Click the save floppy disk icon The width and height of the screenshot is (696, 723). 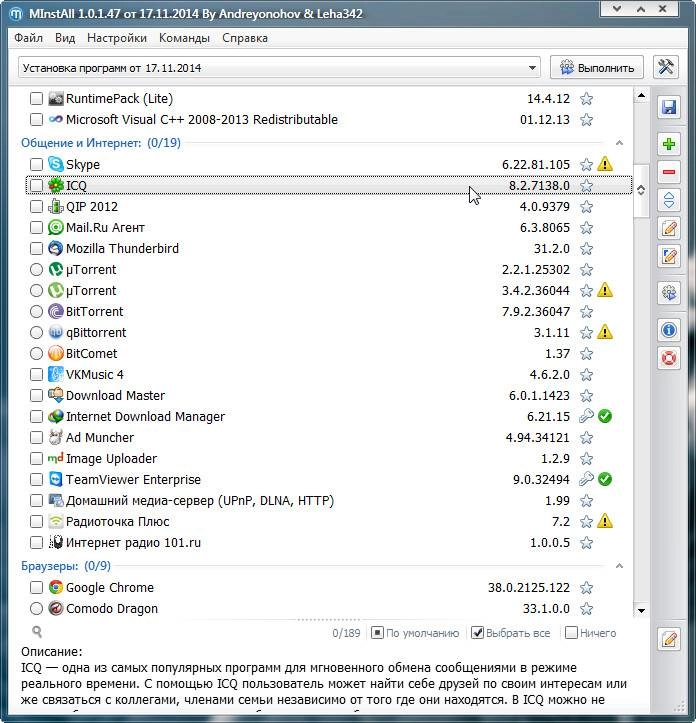(x=669, y=107)
